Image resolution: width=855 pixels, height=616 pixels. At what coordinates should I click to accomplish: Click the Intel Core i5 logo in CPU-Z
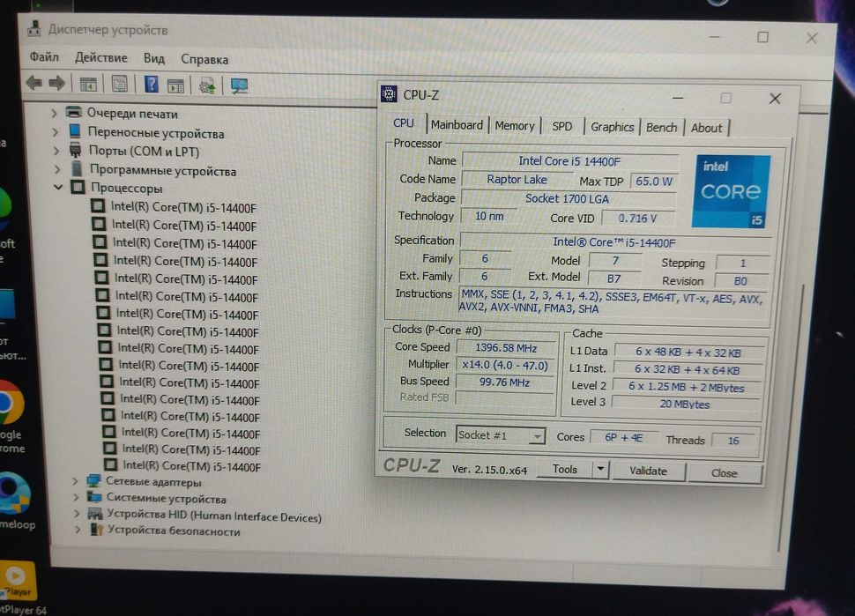point(731,191)
